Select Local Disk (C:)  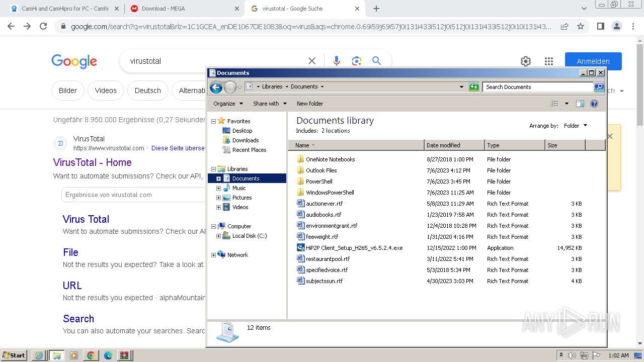click(x=250, y=236)
